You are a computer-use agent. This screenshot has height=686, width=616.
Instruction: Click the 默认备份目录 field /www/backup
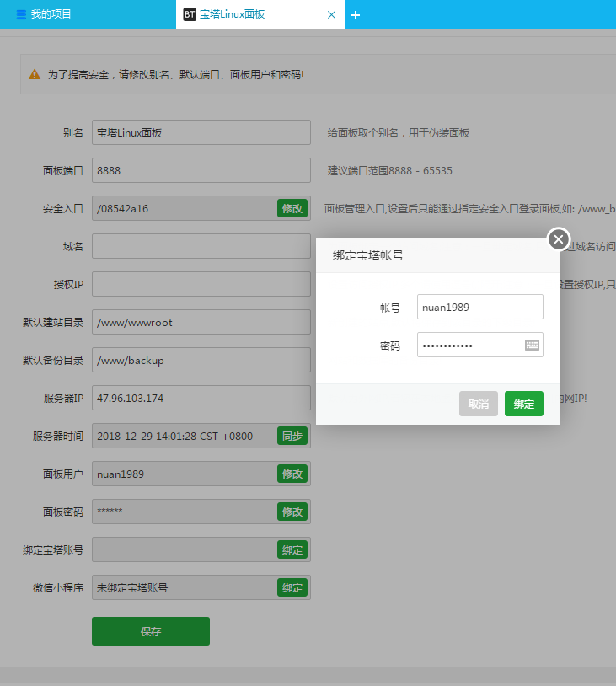tap(201, 360)
